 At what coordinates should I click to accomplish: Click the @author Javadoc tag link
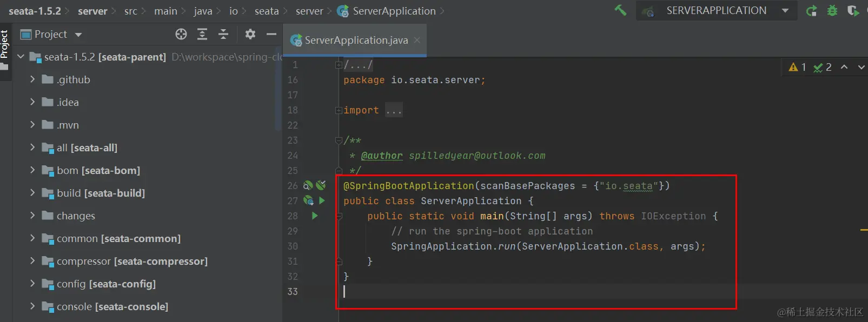coord(382,156)
